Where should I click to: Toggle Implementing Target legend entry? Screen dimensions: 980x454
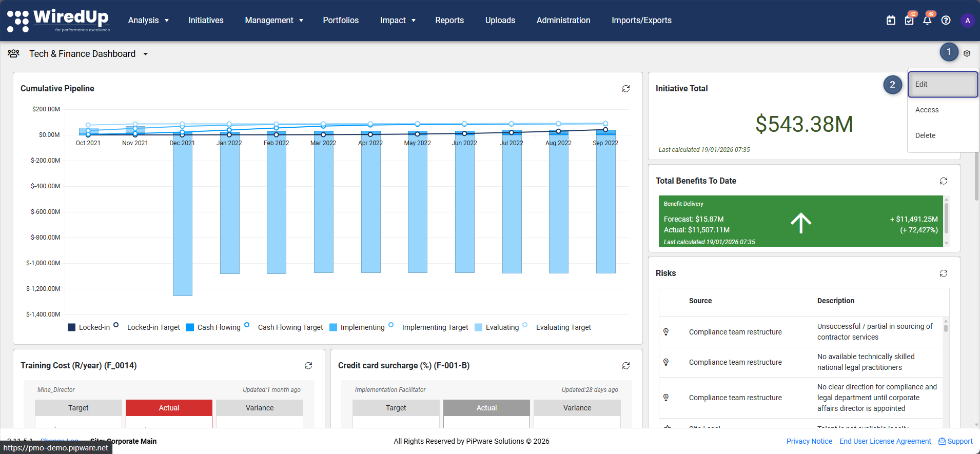tap(428, 327)
